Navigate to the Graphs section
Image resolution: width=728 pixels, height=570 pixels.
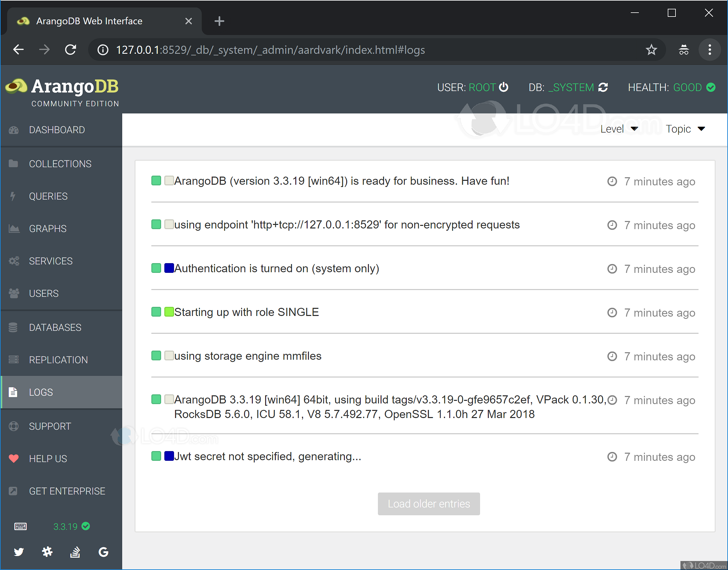(48, 228)
